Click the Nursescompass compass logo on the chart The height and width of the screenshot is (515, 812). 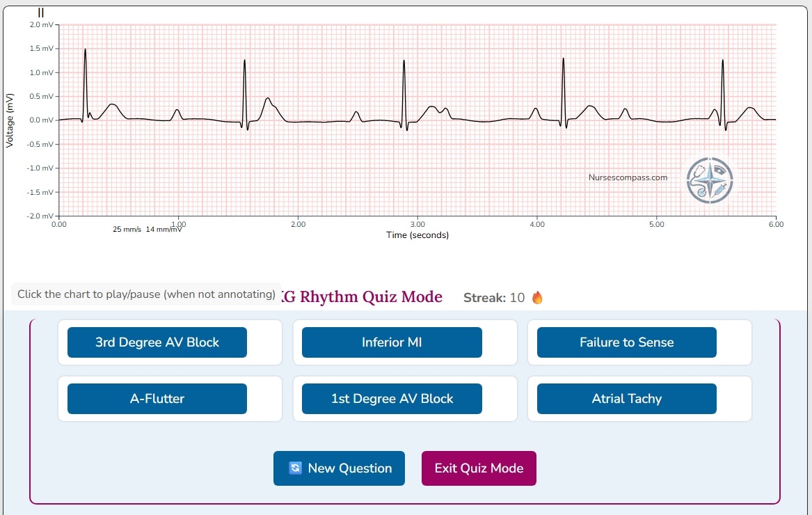coord(710,180)
